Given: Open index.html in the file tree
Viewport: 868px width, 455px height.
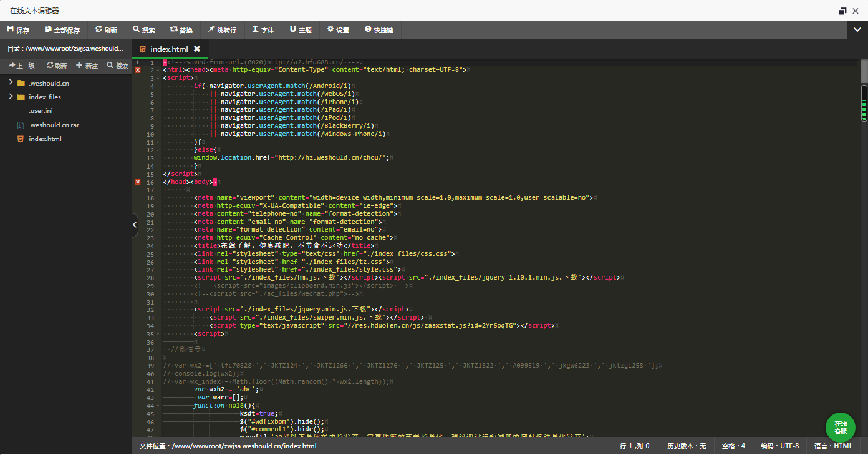Looking at the screenshot, I should 45,139.
